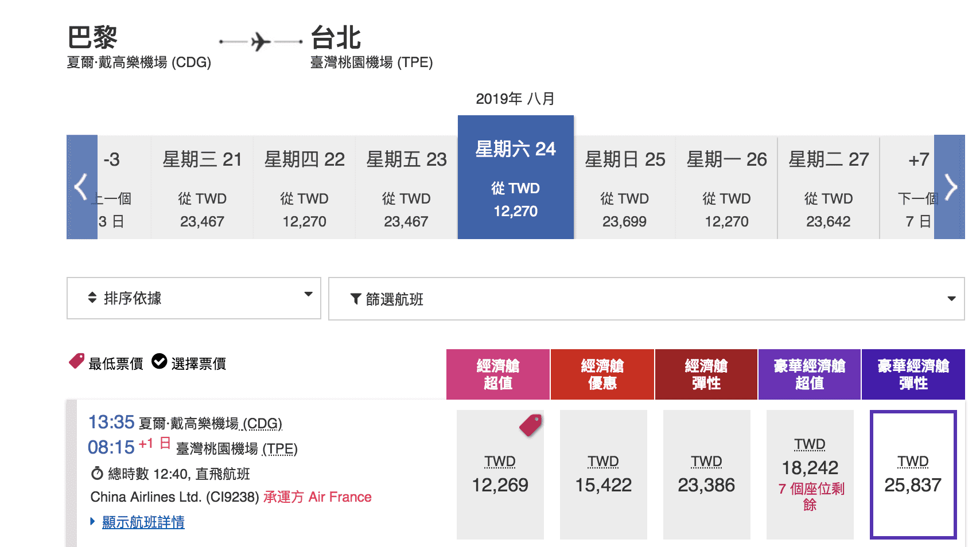Click the clock icon by total duration
The image size is (980, 547).
point(97,474)
